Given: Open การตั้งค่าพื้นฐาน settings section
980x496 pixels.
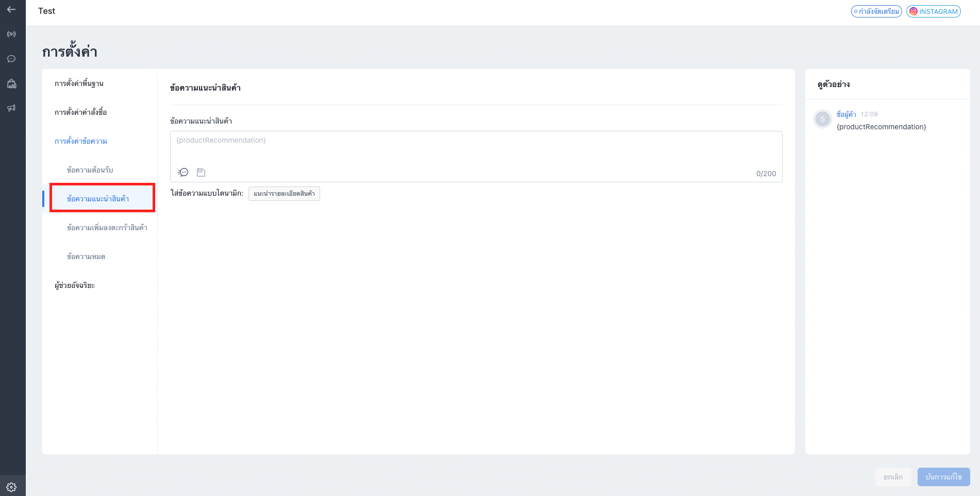Looking at the screenshot, I should pyautogui.click(x=79, y=83).
